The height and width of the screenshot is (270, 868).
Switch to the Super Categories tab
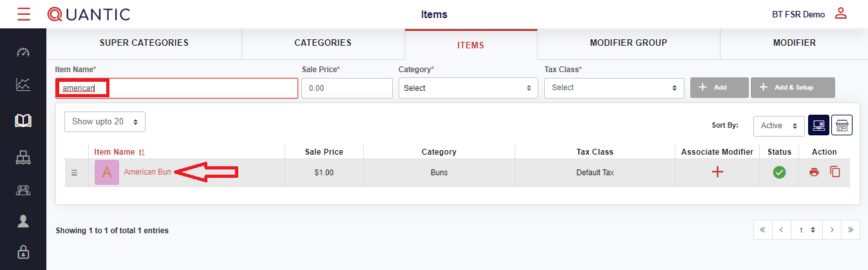click(144, 43)
